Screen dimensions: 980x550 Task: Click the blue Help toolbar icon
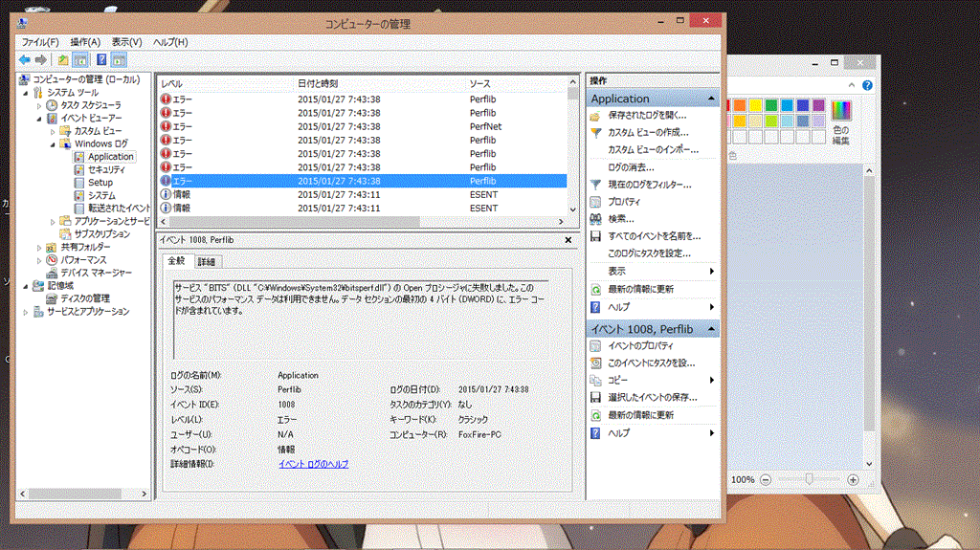pos(101,60)
